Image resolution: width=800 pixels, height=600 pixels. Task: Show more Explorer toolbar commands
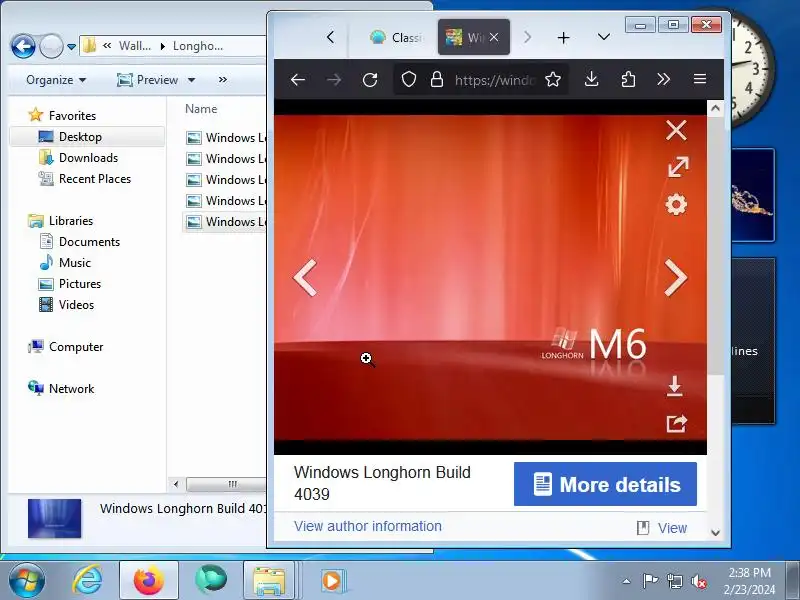tap(222, 80)
